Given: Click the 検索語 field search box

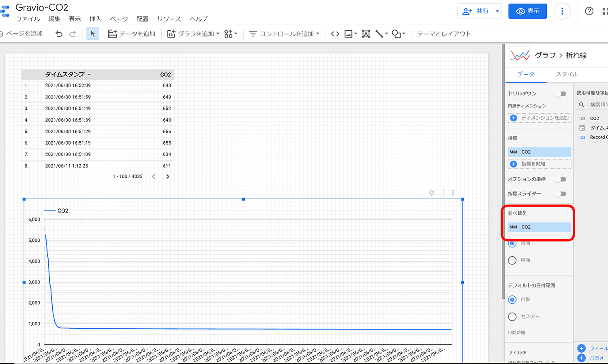Looking at the screenshot, I should pyautogui.click(x=598, y=105).
